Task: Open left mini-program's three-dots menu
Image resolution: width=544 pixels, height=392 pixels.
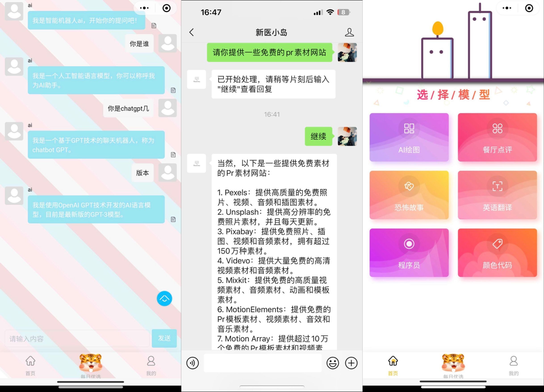Action: (144, 8)
